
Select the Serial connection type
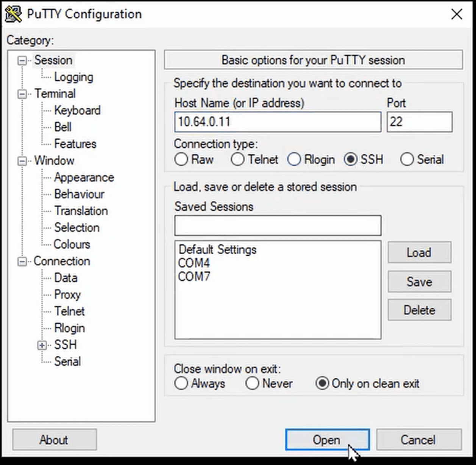407,160
